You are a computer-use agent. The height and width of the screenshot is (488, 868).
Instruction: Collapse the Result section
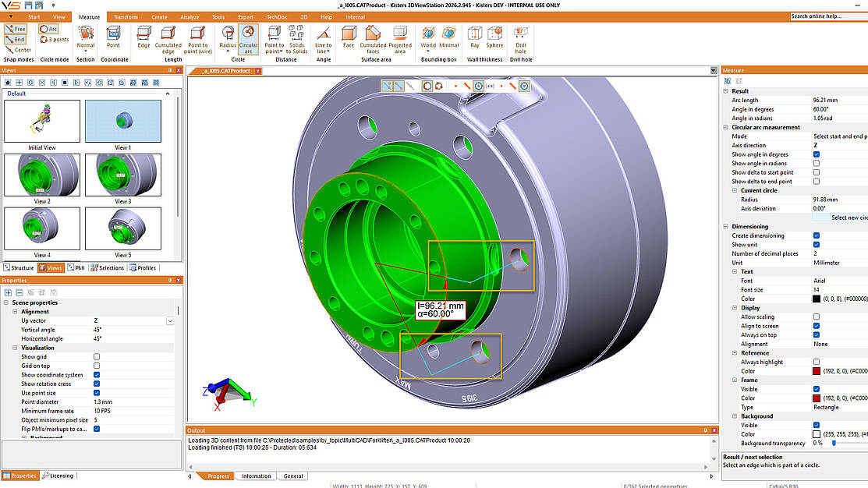pyautogui.click(x=726, y=91)
